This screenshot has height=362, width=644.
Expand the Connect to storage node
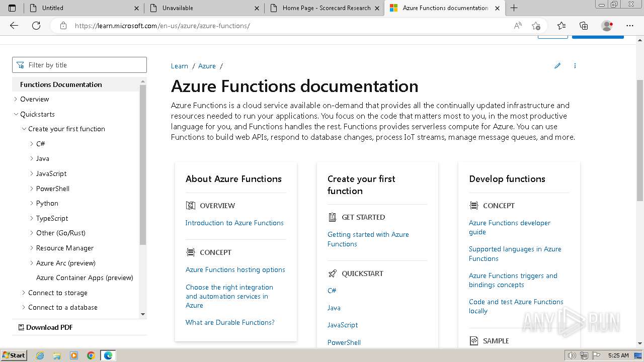tap(24, 293)
